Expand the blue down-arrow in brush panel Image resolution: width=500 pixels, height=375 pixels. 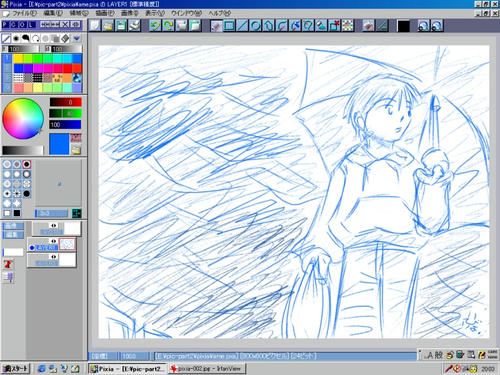pos(76,39)
